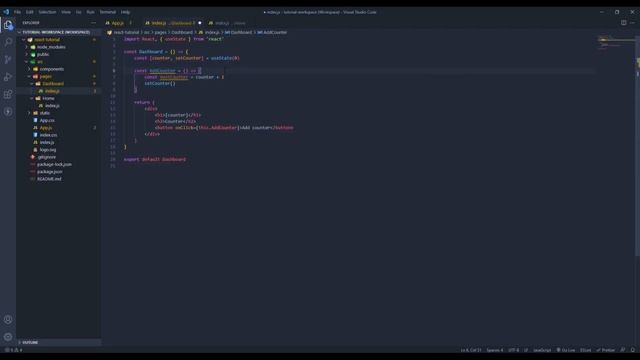
Task: Open the Edit menu
Action: 30,12
